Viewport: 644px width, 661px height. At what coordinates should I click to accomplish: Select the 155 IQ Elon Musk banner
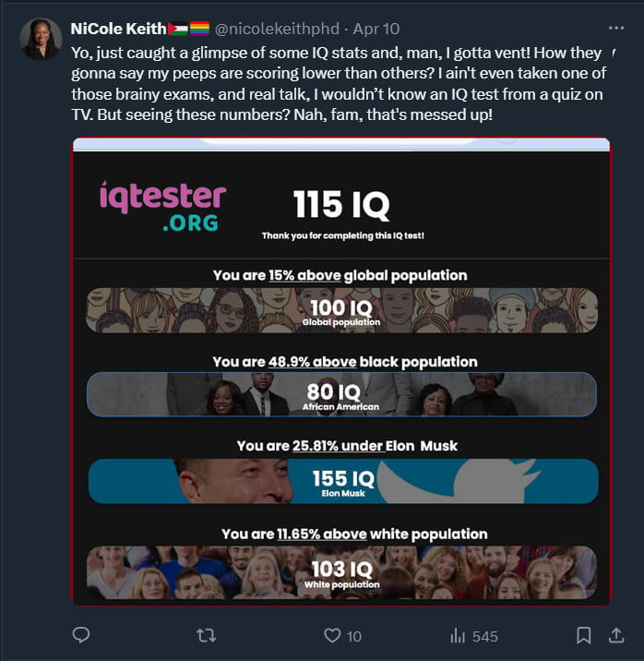(342, 481)
